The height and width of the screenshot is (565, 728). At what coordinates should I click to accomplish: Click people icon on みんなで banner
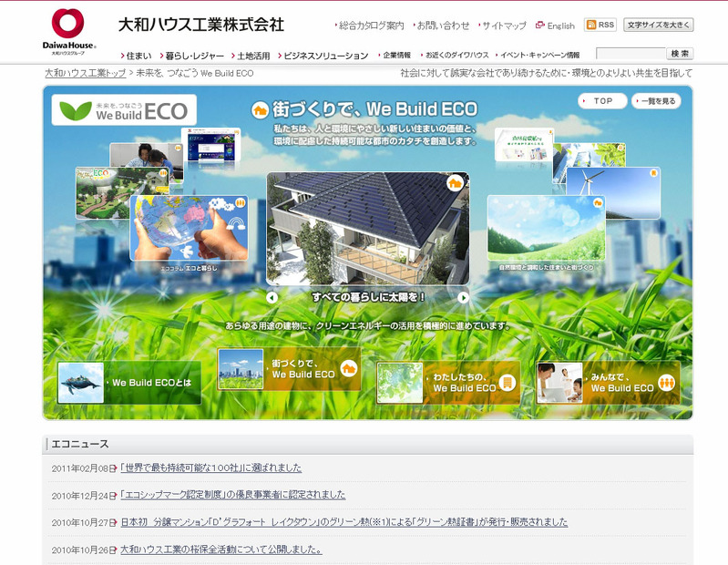click(x=667, y=383)
